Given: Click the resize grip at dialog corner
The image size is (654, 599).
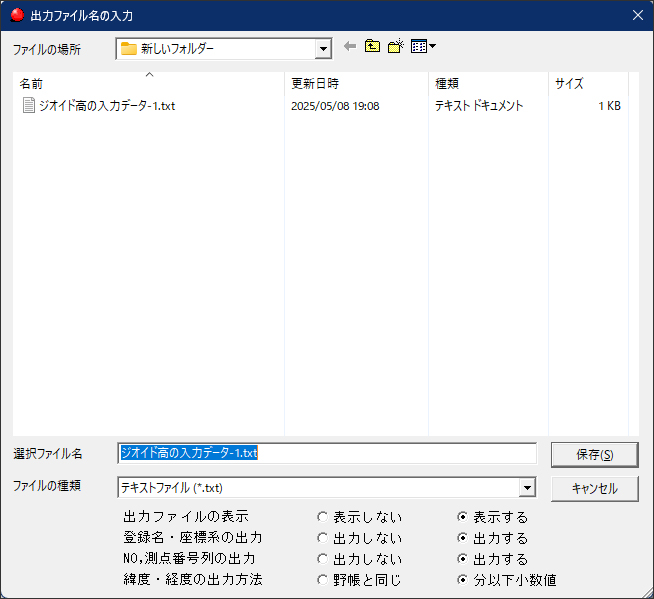Looking at the screenshot, I should click(647, 592).
